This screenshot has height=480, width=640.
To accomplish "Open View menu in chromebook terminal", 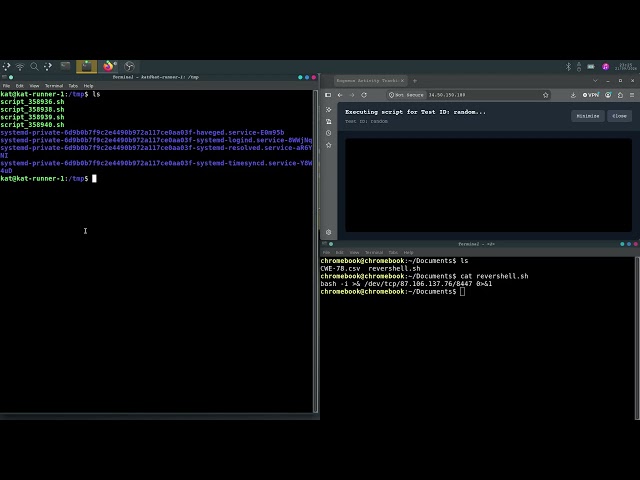I will click(x=354, y=253).
